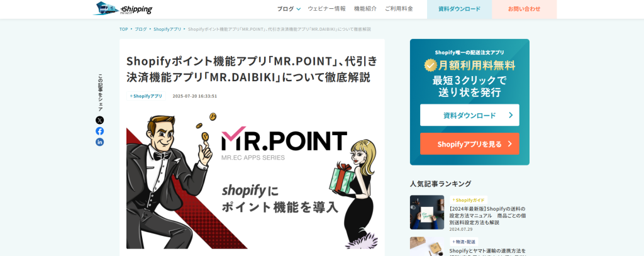Screen dimensions: 644x256
Task: Click the header 資料ダウンロード button
Action: click(459, 9)
